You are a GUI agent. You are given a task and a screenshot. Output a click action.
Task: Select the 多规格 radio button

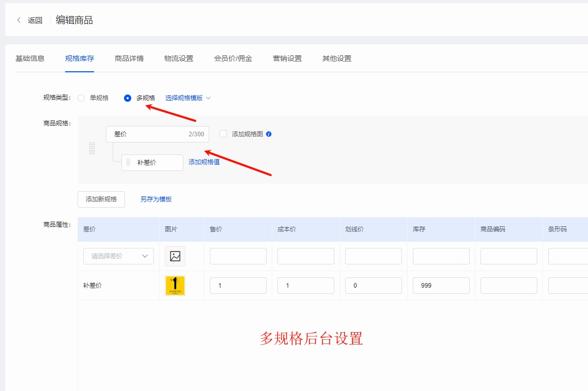coord(128,98)
